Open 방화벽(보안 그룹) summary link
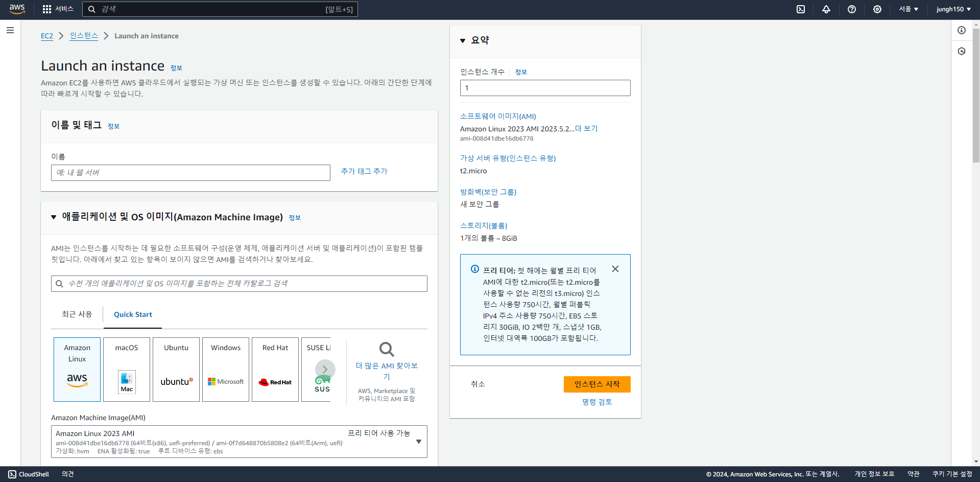 488,192
